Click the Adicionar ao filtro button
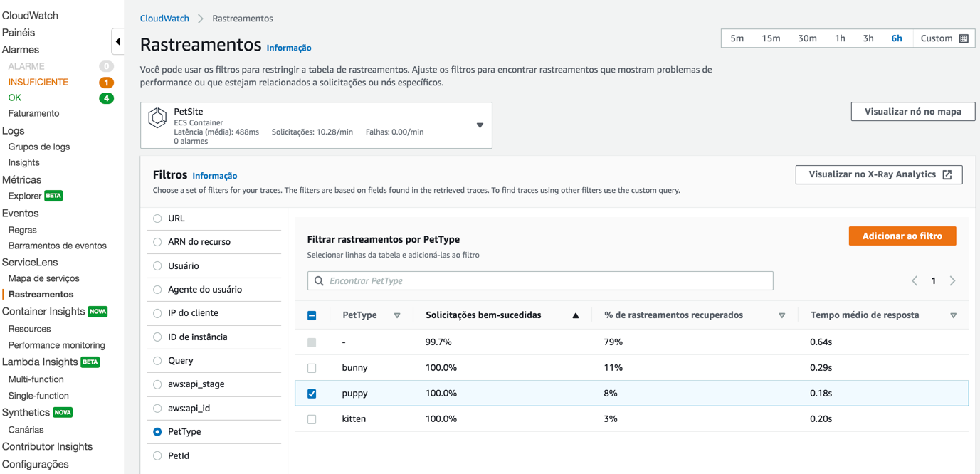This screenshot has width=980, height=474. 902,236
